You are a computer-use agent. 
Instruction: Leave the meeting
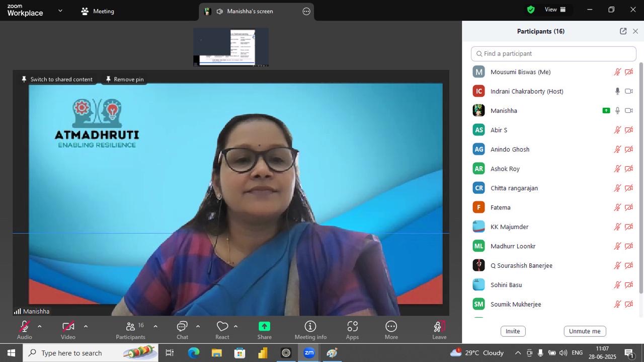click(439, 330)
